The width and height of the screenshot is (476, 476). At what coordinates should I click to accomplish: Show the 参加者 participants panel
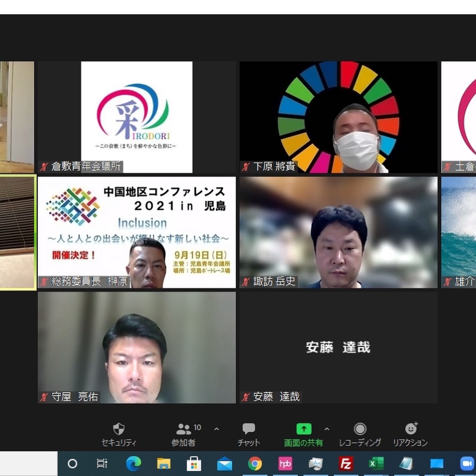coord(184,429)
